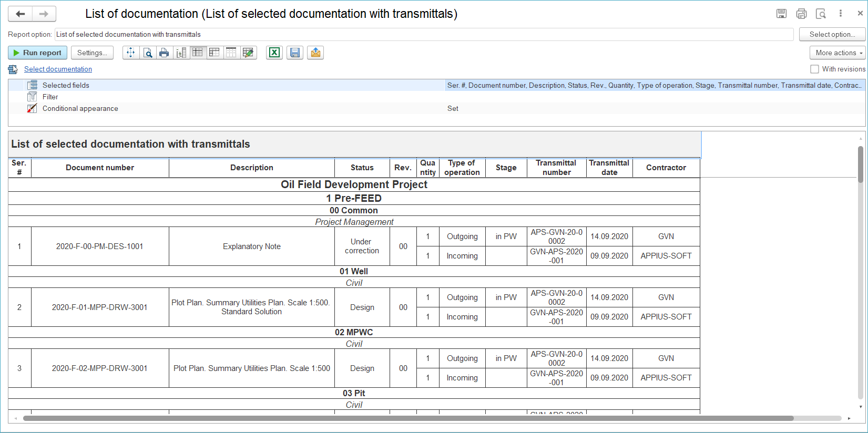Click the print preview magnifier icon
Viewport: 868px width, 433px height.
148,53
